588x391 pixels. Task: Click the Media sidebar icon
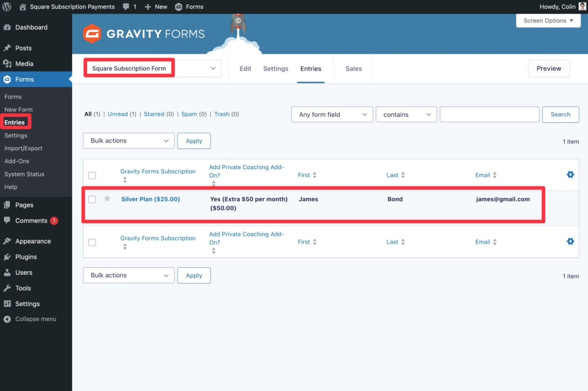coord(7,64)
